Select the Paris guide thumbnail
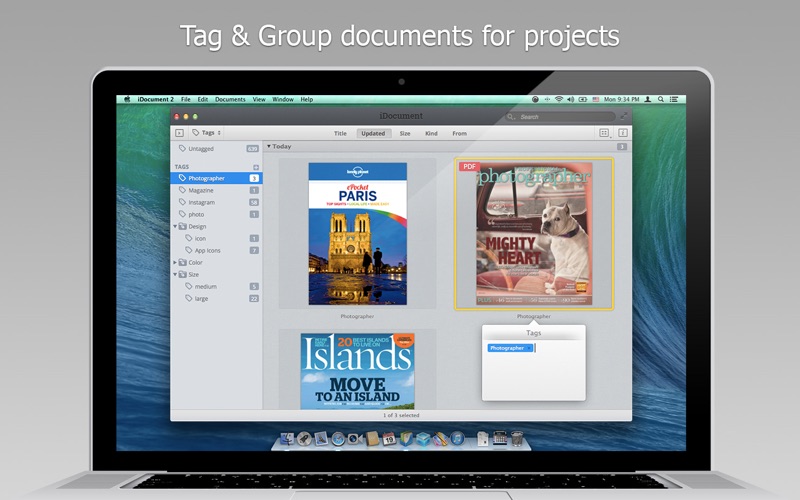The height and width of the screenshot is (500, 800). [357, 233]
